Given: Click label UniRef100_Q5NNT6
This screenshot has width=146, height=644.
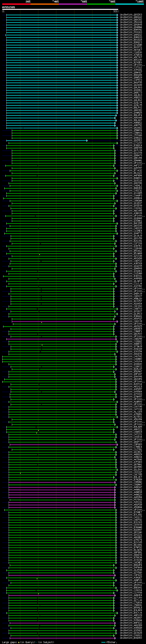Looking at the screenshot, I should click(131, 130).
